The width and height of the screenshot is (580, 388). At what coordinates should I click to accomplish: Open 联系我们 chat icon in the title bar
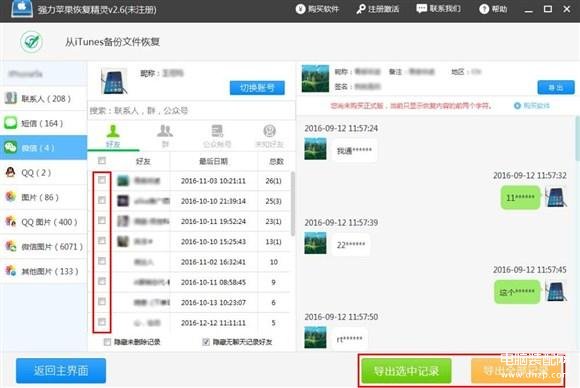tap(421, 9)
